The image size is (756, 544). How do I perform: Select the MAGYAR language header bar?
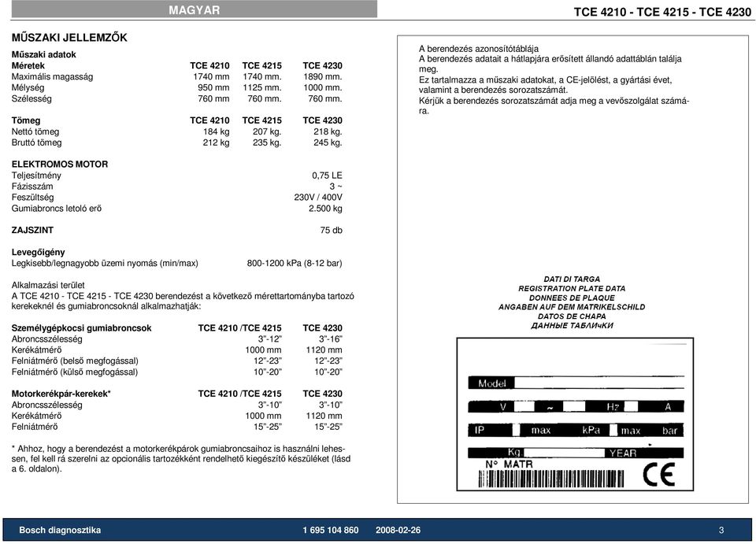[x=195, y=9]
